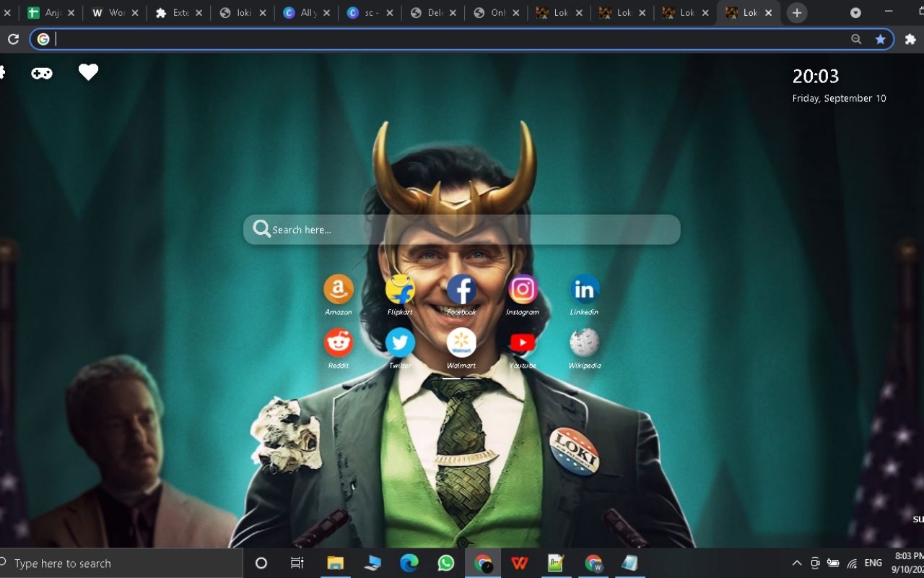Switch to the 'sc -' tab
The height and width of the screenshot is (578, 924).
369,13
